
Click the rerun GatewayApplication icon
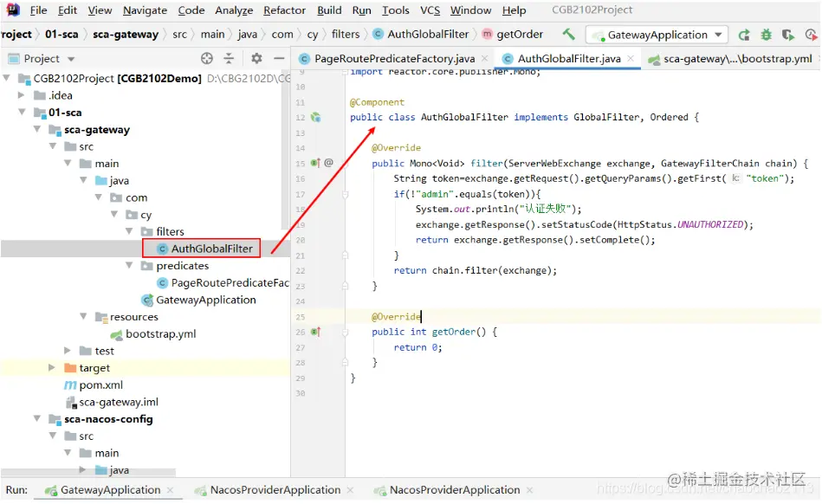click(743, 36)
